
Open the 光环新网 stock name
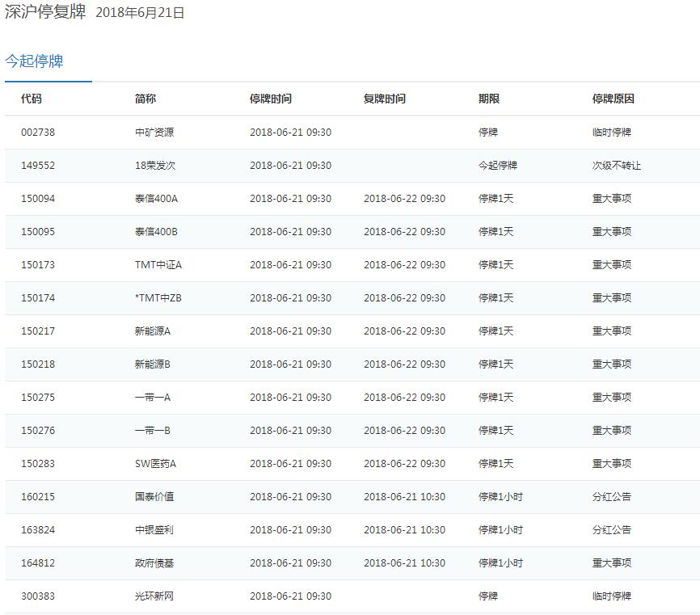click(154, 596)
